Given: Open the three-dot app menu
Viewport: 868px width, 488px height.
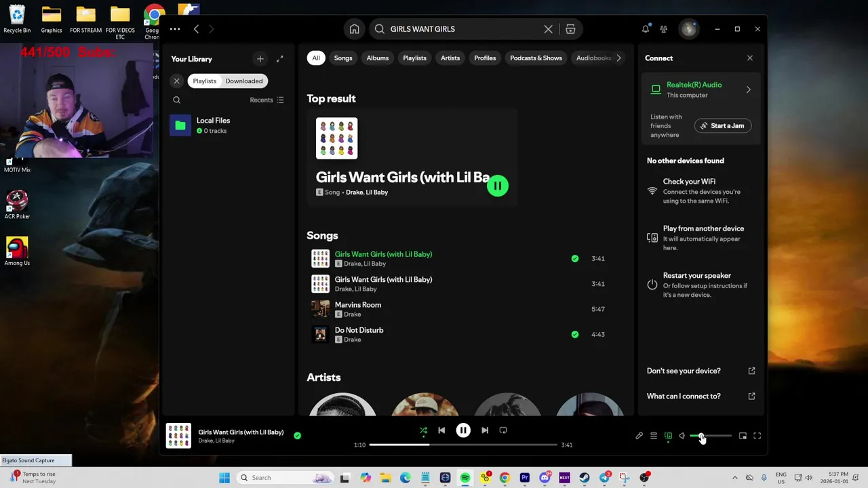Looking at the screenshot, I should (x=175, y=29).
